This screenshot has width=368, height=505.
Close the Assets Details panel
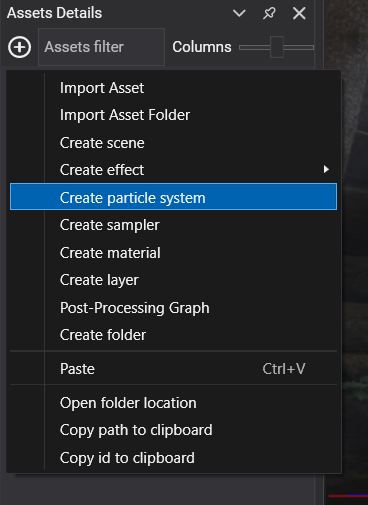click(299, 13)
